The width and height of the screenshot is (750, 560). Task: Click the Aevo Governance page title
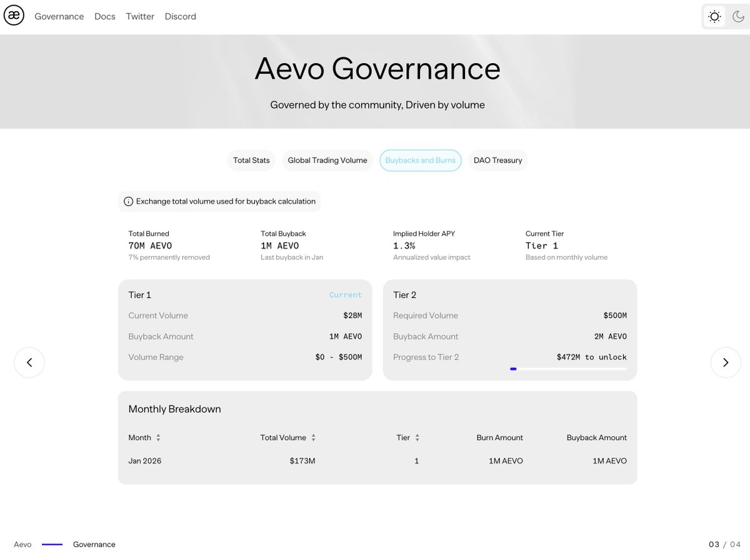(377, 69)
